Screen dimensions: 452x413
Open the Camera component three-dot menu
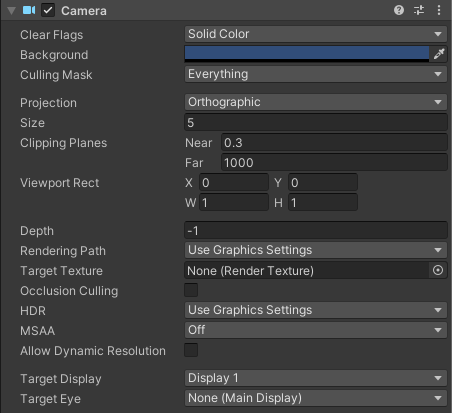[x=439, y=10]
